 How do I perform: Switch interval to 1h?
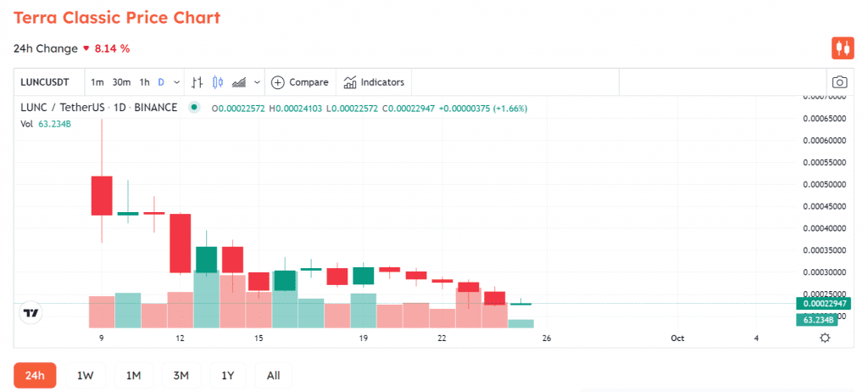pos(144,82)
